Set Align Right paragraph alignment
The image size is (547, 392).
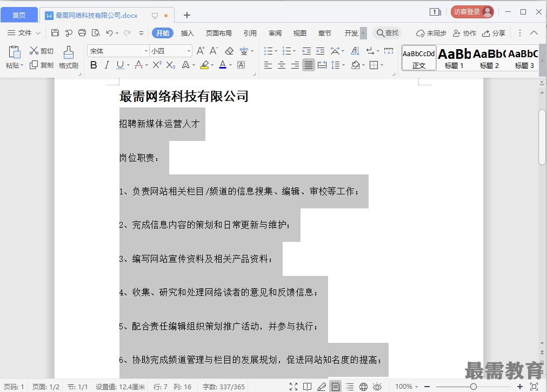(x=295, y=65)
